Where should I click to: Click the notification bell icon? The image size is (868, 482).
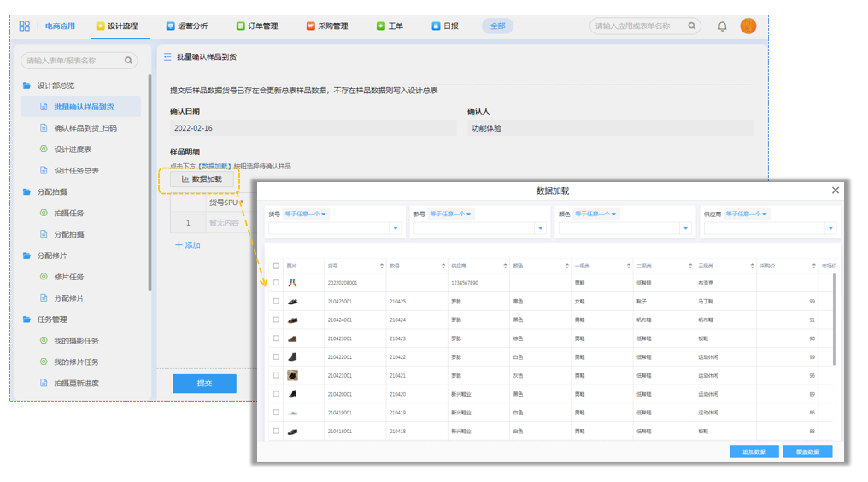pos(722,26)
